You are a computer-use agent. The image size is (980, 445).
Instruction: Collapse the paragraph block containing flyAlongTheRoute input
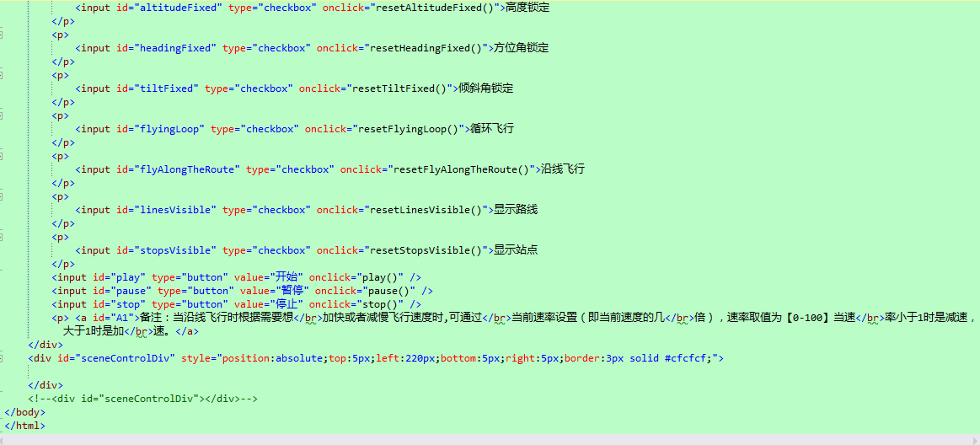click(x=1, y=156)
